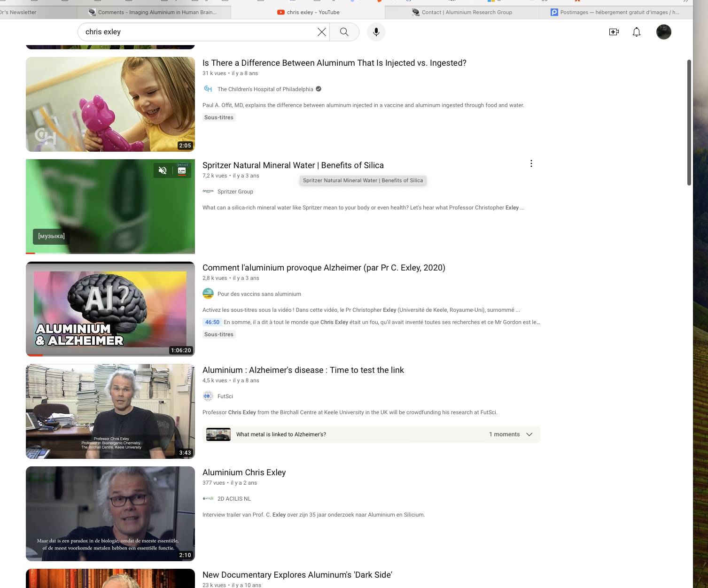Click the 'Sous-titres' badge under Paul Offit description
This screenshot has width=708, height=588.
coord(219,117)
